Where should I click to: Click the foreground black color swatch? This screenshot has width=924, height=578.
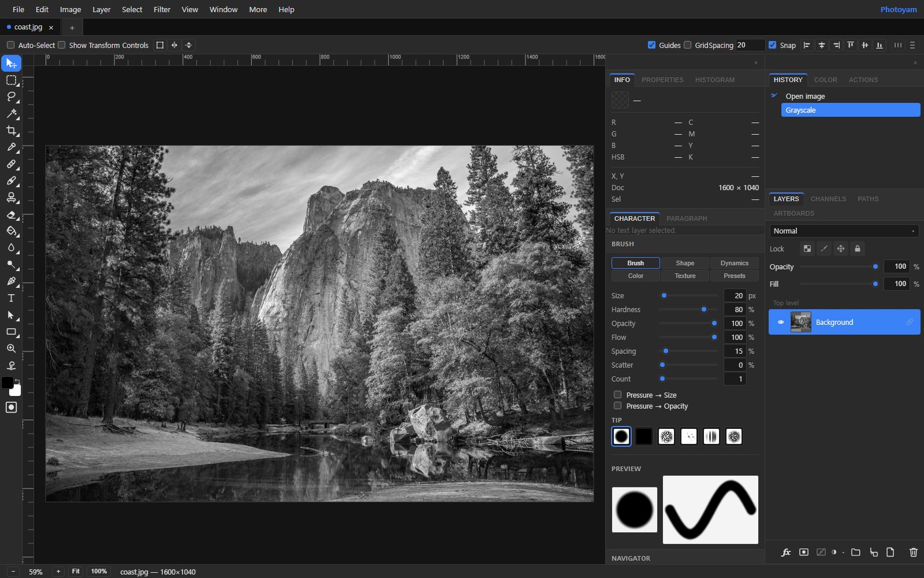pyautogui.click(x=8, y=383)
